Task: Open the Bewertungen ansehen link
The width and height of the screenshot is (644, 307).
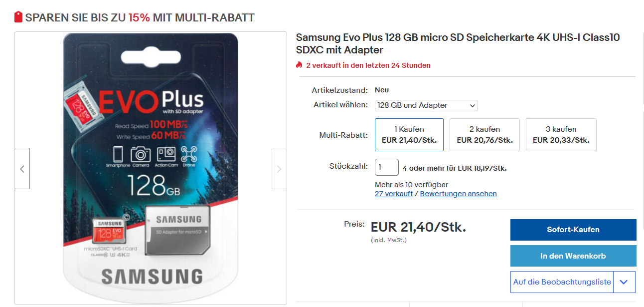Action: tap(459, 194)
